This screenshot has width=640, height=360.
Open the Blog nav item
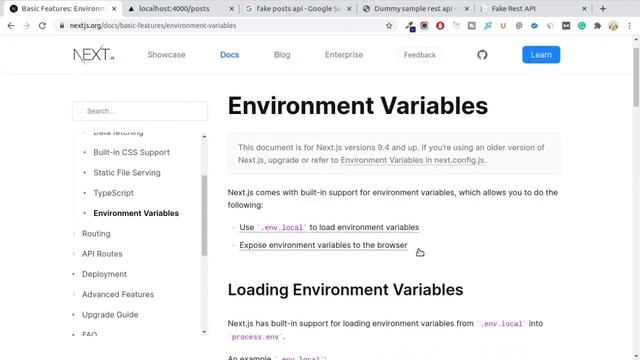282,55
